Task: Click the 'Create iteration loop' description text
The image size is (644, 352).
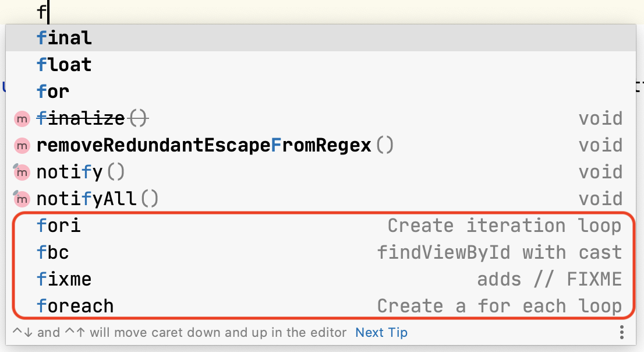Action: pyautogui.click(x=504, y=226)
